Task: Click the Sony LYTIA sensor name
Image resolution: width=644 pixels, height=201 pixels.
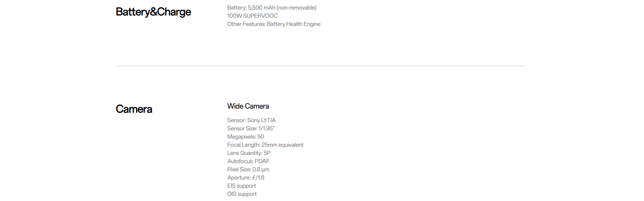Action: click(x=261, y=120)
